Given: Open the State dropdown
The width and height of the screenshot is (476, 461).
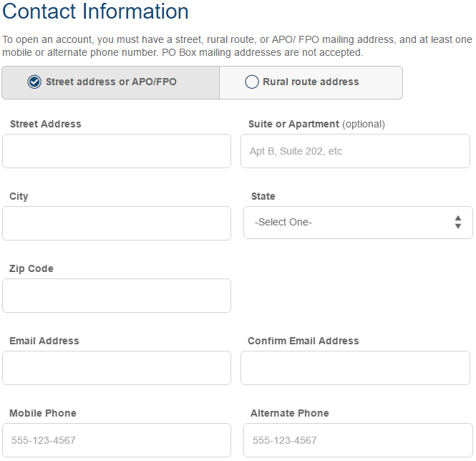Looking at the screenshot, I should (358, 223).
